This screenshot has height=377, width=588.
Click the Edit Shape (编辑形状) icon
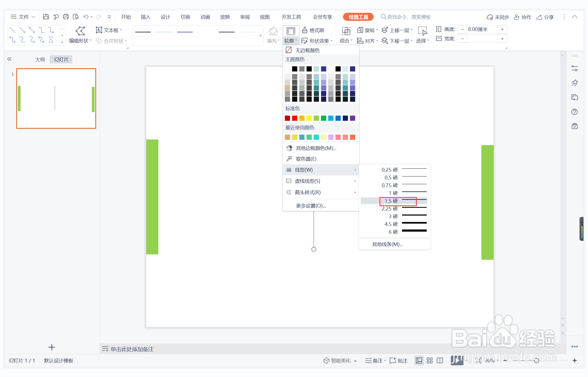pos(80,31)
